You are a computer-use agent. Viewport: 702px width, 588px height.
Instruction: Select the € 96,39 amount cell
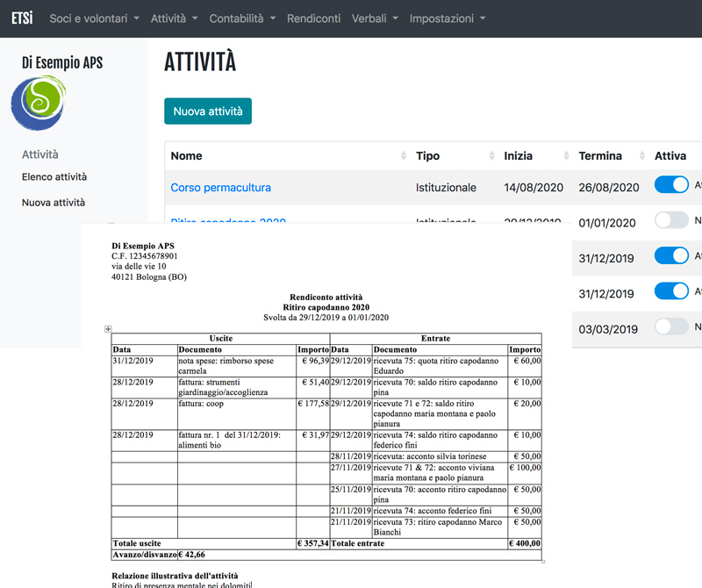(x=313, y=366)
